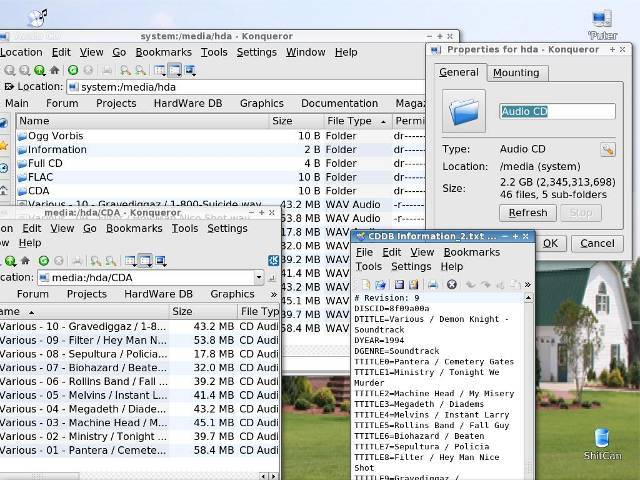Select the CDA folder in hda window
The image size is (640, 480).
[33, 191]
